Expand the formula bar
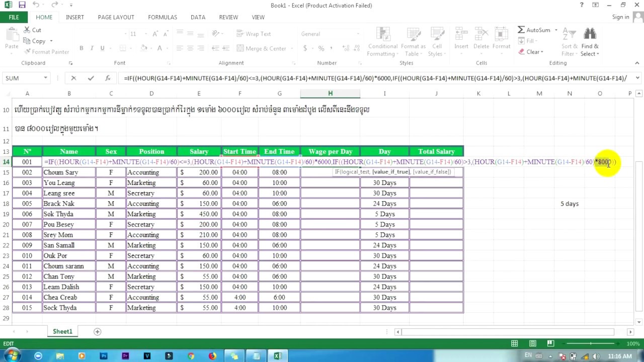644x362 pixels. coord(637,78)
